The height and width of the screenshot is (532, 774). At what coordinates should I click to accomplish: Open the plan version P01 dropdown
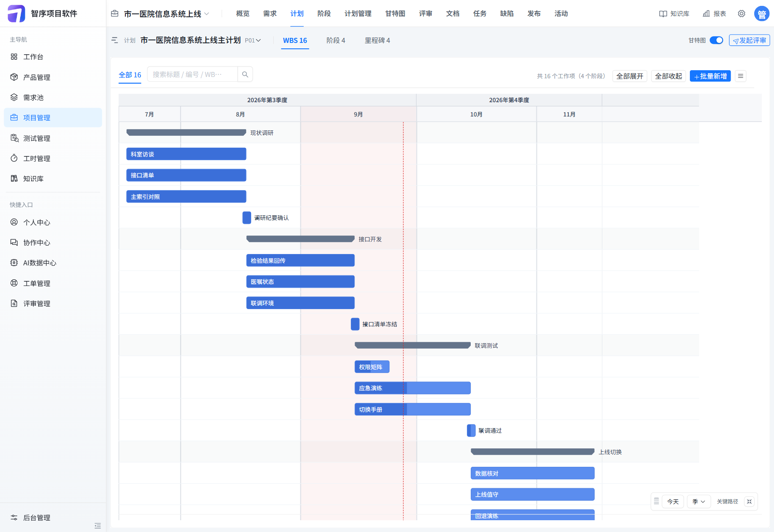253,40
